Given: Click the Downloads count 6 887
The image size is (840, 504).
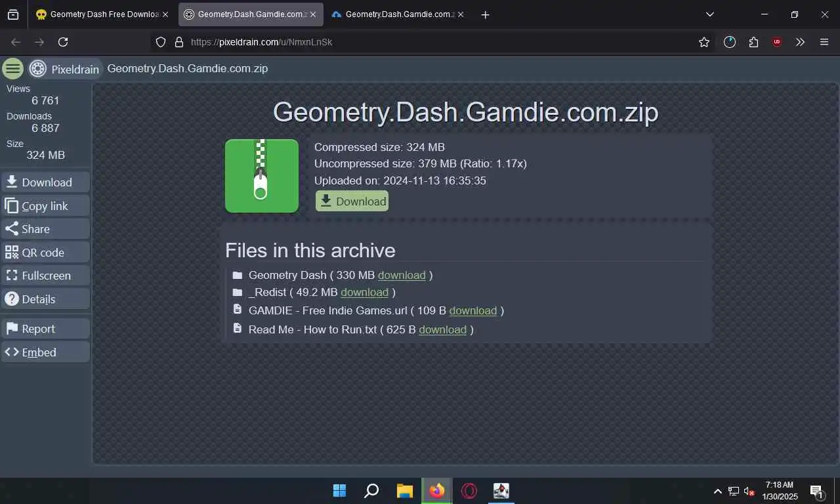Looking at the screenshot, I should 45,128.
